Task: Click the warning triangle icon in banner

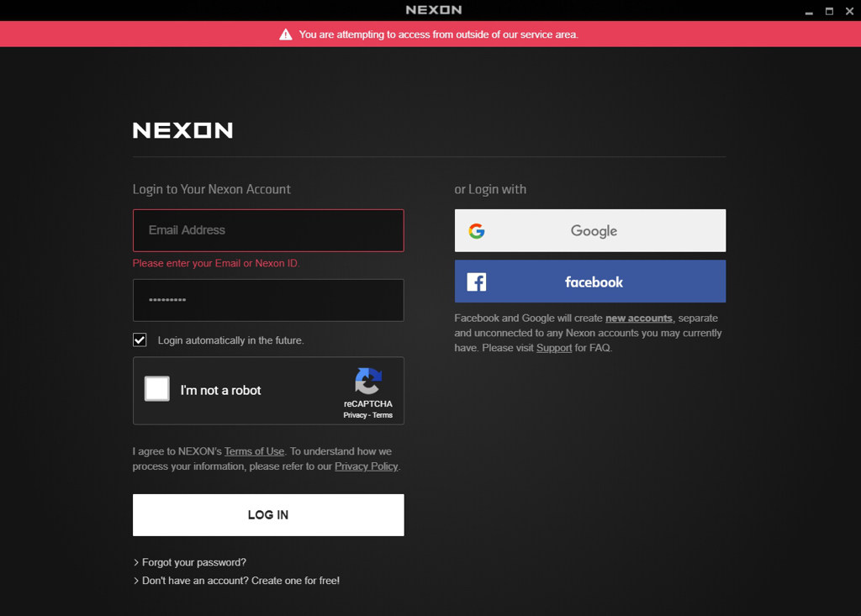Action: pos(286,34)
